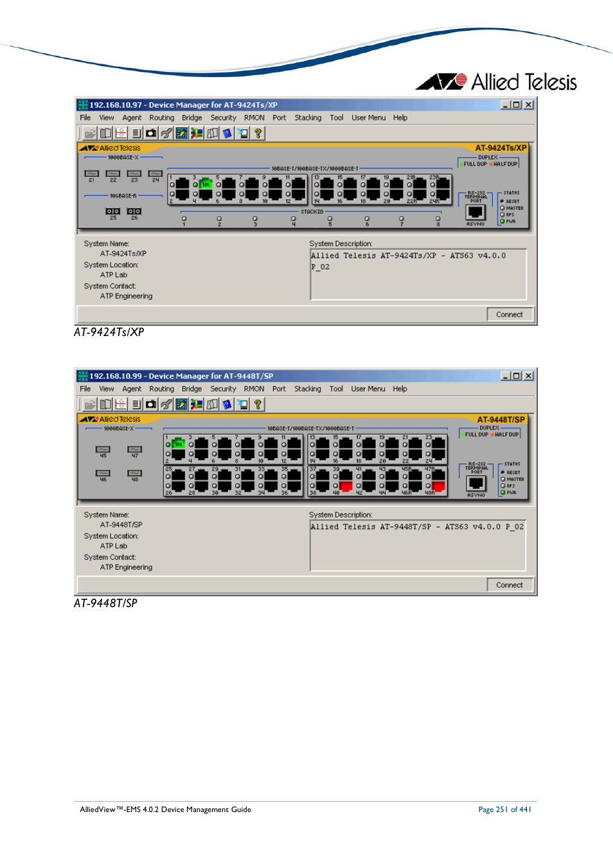Click SFP slot 21 on AT-9424Ts/XP
Image resolution: width=613 pixels, height=868 pixels.
pos(92,173)
